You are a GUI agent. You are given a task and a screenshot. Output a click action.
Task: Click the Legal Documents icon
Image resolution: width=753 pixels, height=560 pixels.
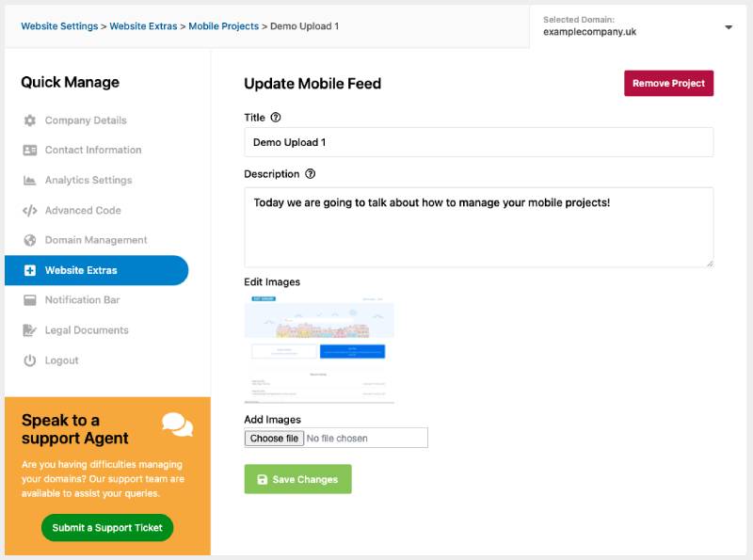click(x=30, y=330)
